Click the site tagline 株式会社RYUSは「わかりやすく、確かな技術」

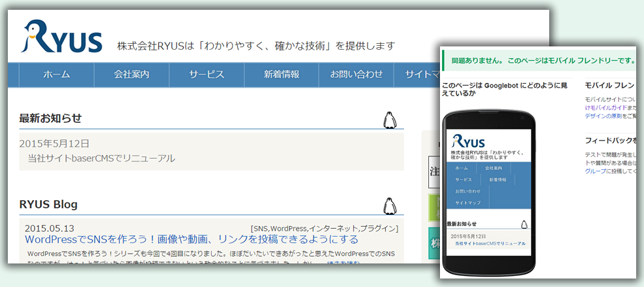tap(256, 46)
